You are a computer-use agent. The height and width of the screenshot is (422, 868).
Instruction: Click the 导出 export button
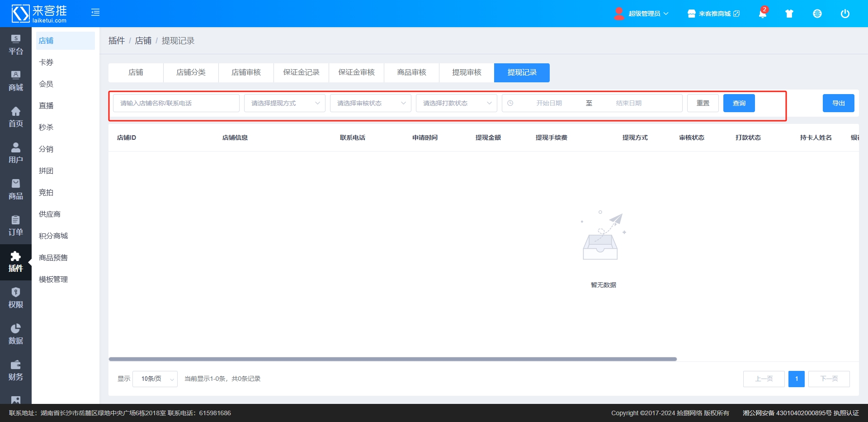[x=838, y=103]
